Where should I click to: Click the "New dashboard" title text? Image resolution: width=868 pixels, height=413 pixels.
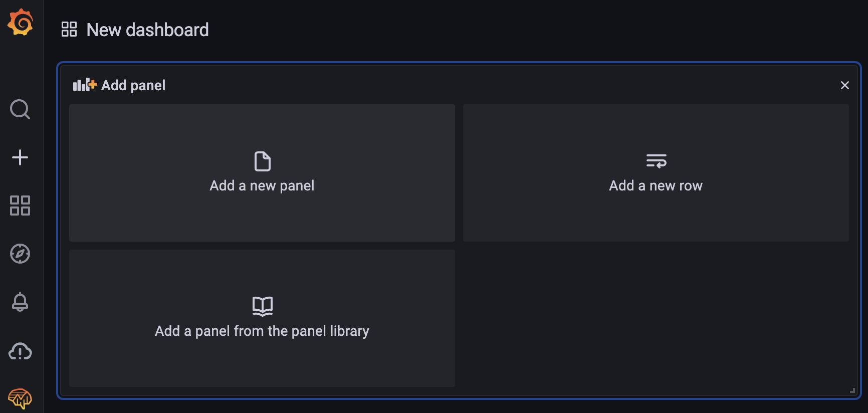(x=147, y=30)
